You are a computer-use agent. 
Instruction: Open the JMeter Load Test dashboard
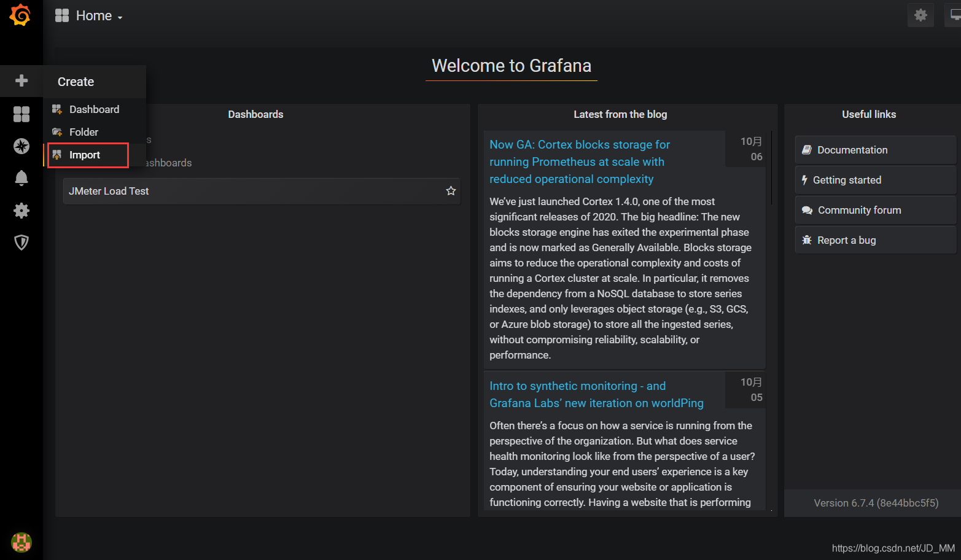pos(262,191)
